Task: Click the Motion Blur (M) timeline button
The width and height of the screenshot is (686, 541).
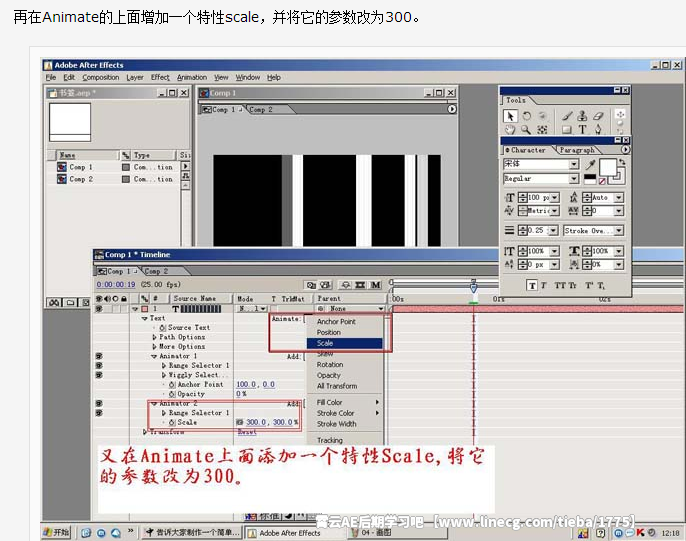Action: 375,285
